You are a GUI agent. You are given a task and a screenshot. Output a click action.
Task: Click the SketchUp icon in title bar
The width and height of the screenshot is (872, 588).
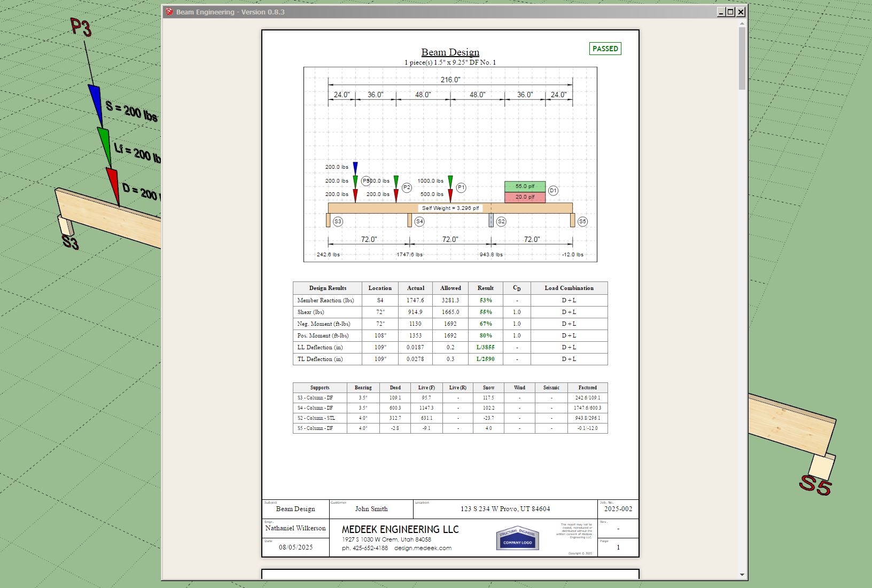(x=169, y=12)
